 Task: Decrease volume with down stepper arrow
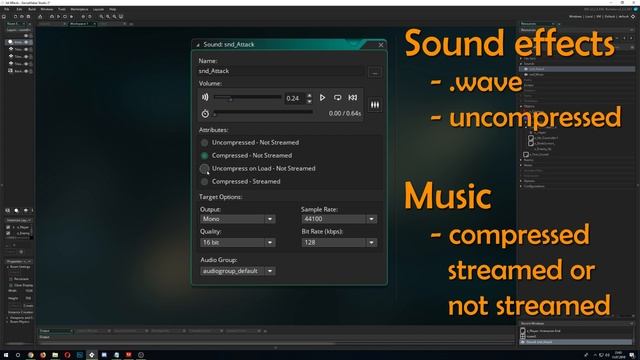click(x=309, y=101)
